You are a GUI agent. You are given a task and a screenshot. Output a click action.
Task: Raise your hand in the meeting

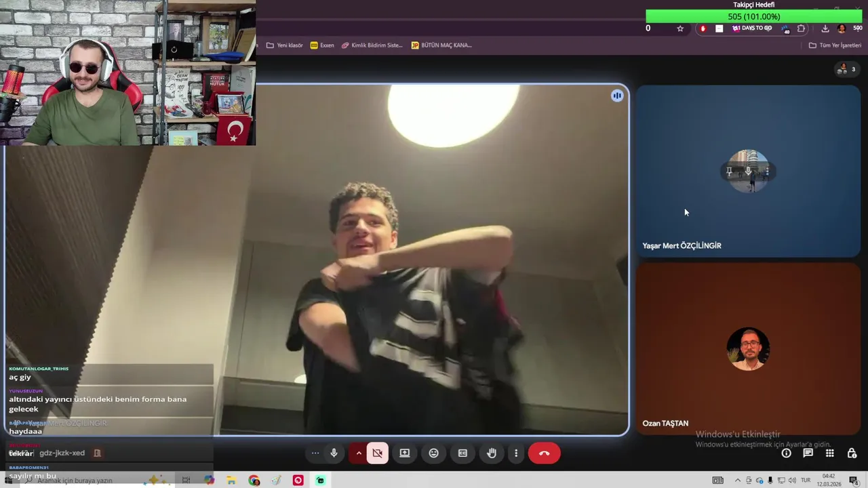pyautogui.click(x=492, y=453)
